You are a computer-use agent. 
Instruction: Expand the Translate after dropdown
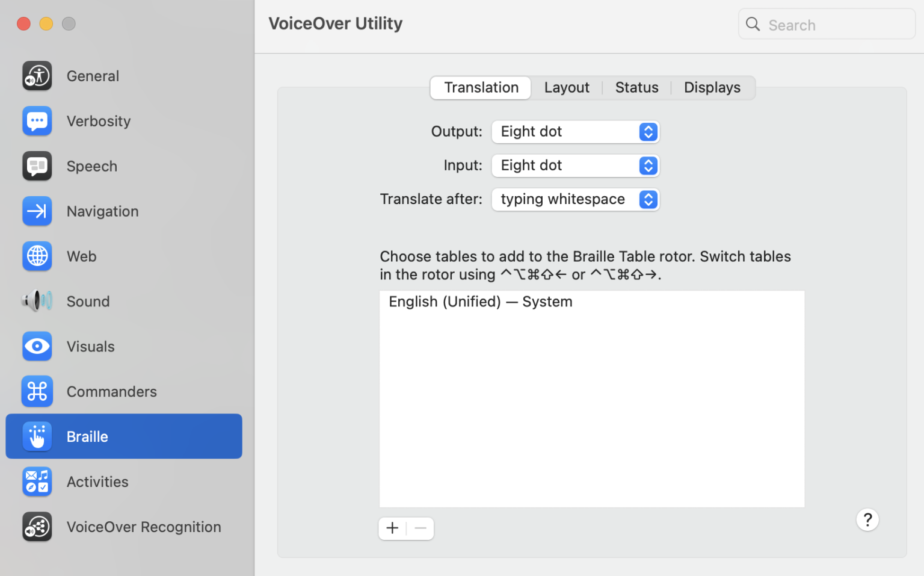click(x=575, y=199)
